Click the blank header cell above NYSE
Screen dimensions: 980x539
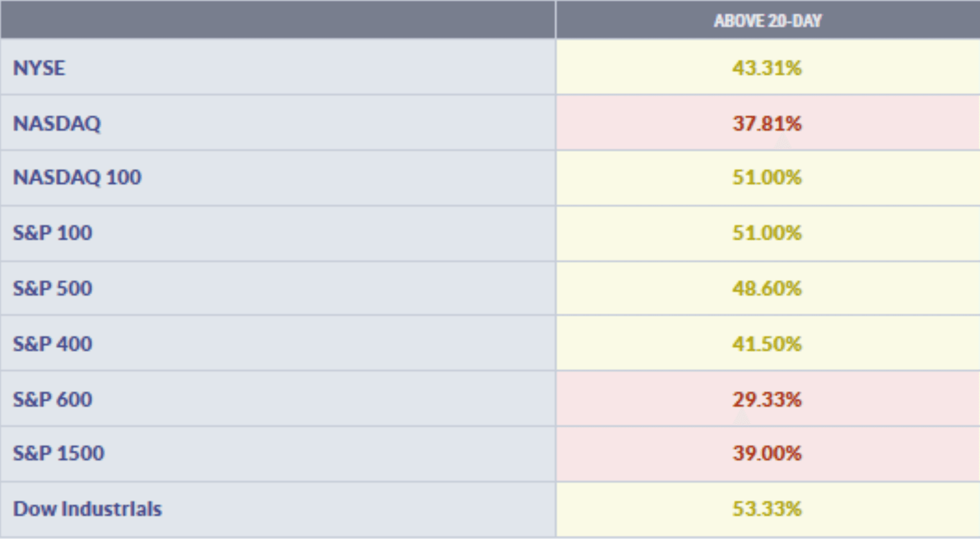click(278, 19)
